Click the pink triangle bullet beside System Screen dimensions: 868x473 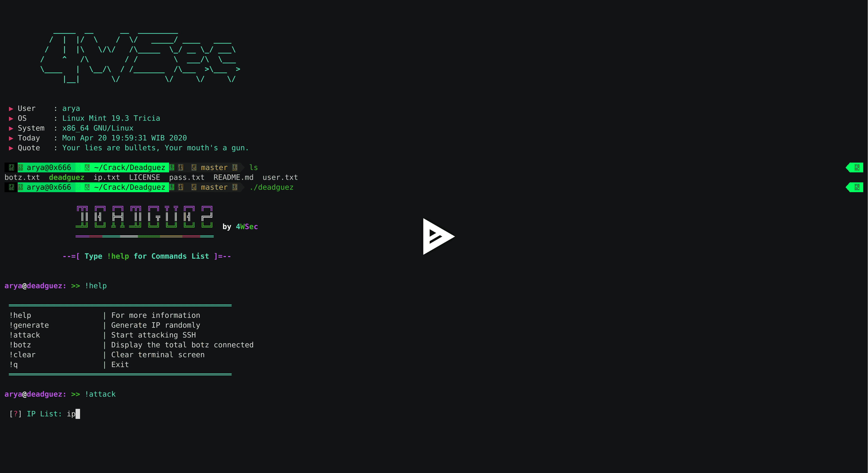(11, 128)
